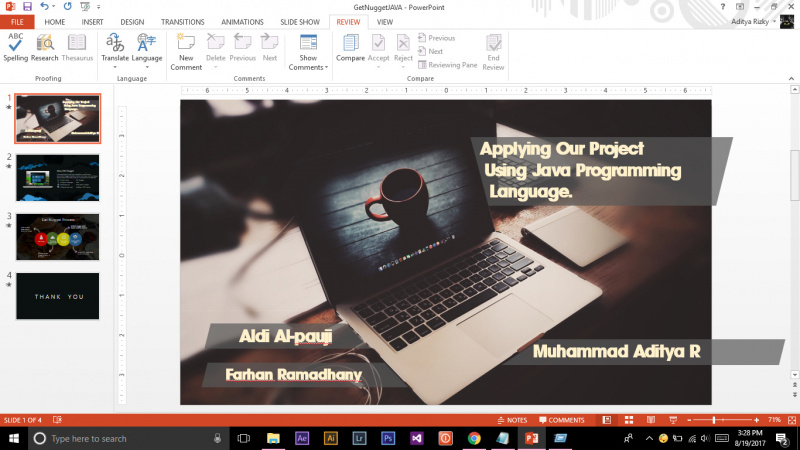Open the Language dropdown menu
800x450 pixels.
pos(146,58)
